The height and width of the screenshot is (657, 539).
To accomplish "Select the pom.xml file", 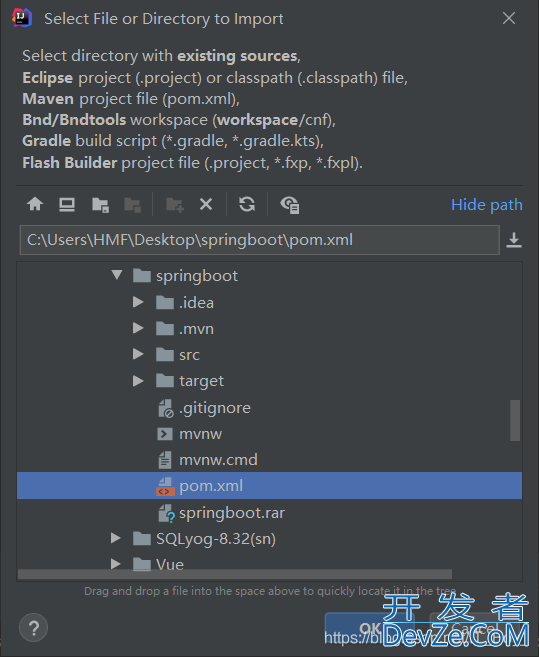I will click(x=270, y=486).
